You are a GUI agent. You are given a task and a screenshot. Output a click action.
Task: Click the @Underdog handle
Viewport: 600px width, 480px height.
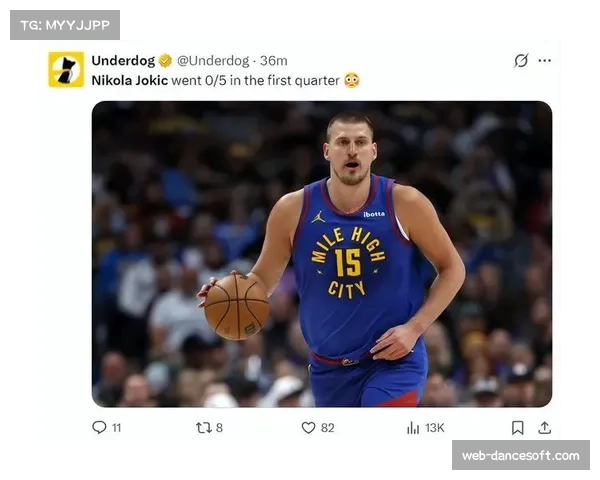click(214, 60)
